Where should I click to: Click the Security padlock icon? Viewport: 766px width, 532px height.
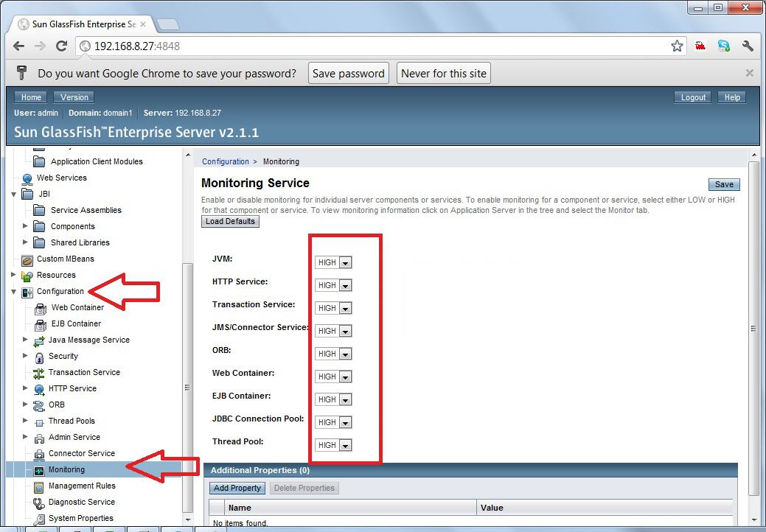[39, 357]
